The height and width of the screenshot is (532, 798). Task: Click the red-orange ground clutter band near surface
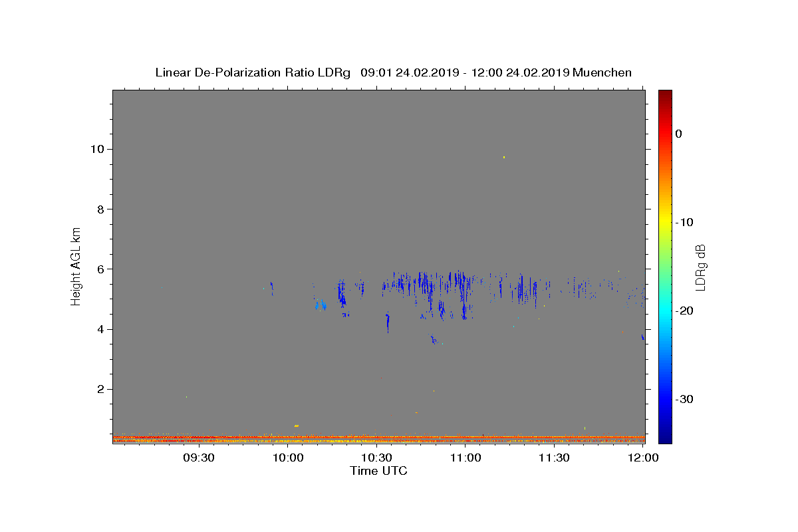(x=378, y=439)
